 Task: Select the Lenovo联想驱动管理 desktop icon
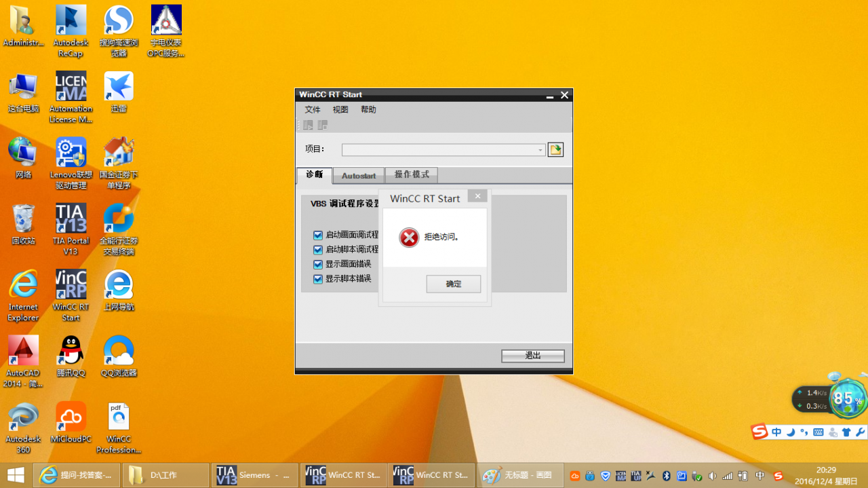71,163
